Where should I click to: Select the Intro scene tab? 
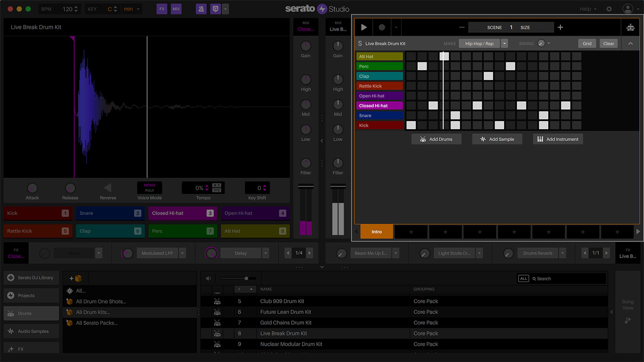coord(377,232)
